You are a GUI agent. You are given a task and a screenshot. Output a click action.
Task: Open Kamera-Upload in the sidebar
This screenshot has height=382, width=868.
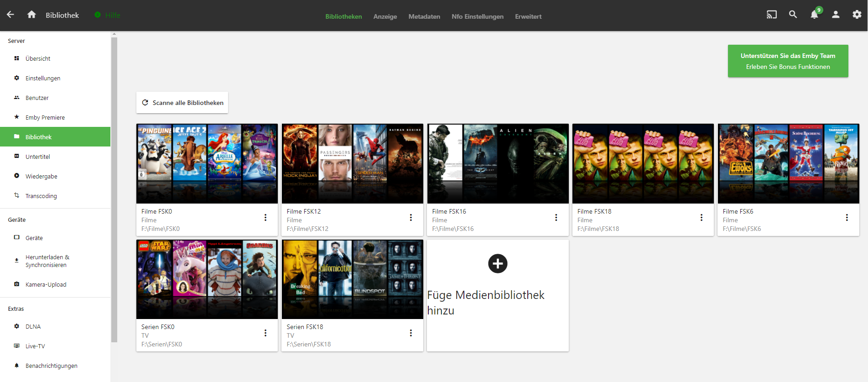pos(55,284)
